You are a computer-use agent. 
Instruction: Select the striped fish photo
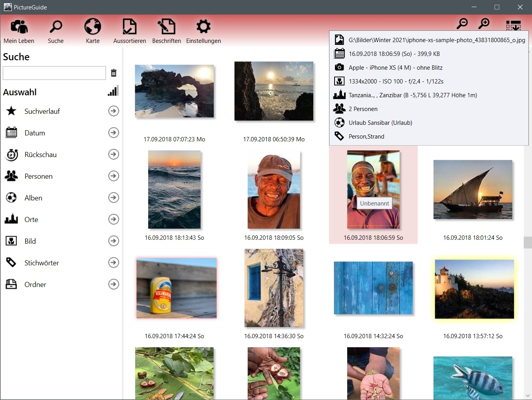coord(473,378)
